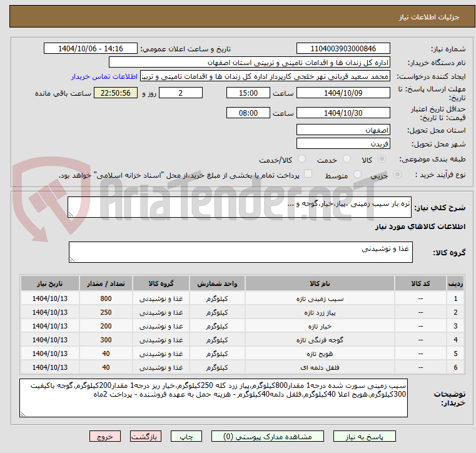Click the تعداد / مقدار column header
Image resolution: width=476 pixels, height=453 pixels.
tap(106, 283)
